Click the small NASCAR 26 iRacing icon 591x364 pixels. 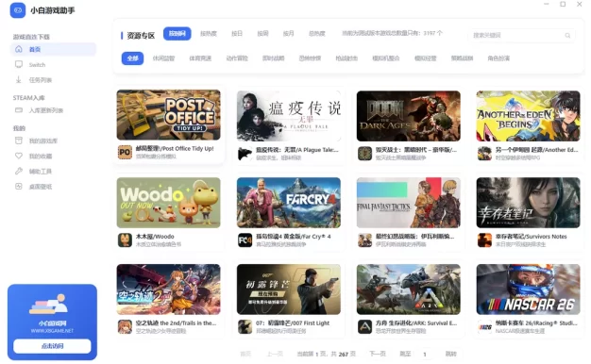[484, 326]
